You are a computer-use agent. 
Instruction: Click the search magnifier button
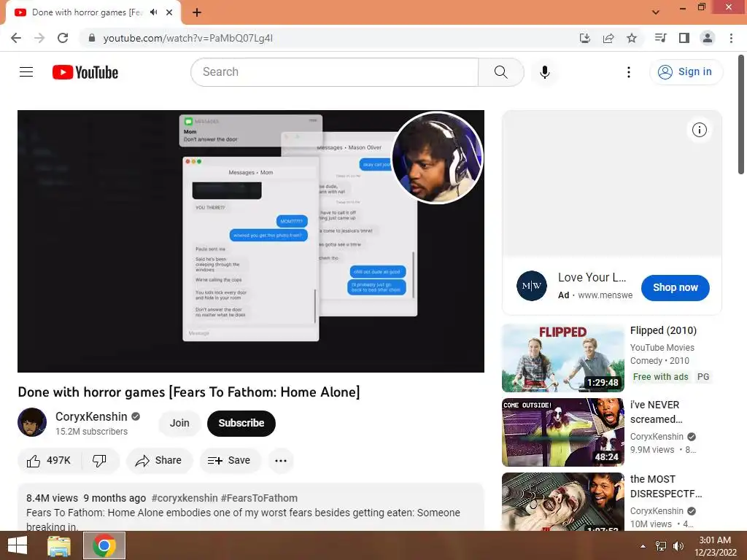click(500, 72)
